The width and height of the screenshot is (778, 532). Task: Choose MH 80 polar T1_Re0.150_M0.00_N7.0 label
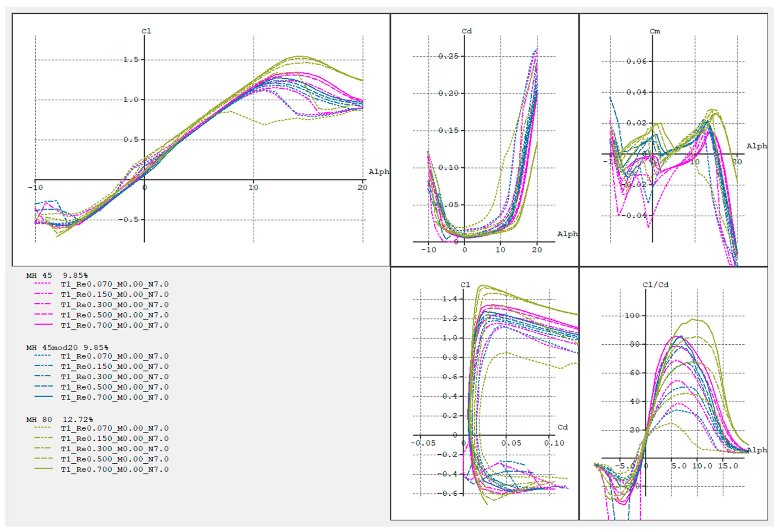(115, 439)
